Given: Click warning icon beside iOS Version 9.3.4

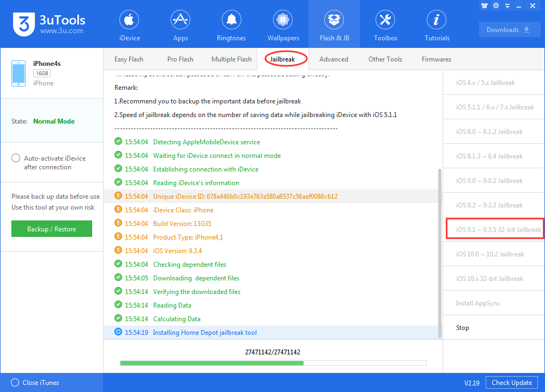Looking at the screenshot, I should click(x=118, y=250).
